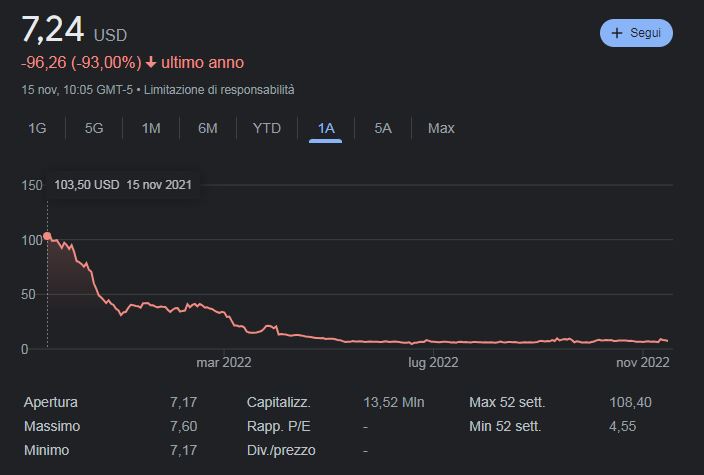Click the chart's highlighted start point marker
Screen dimensions: 704x475
click(47, 236)
